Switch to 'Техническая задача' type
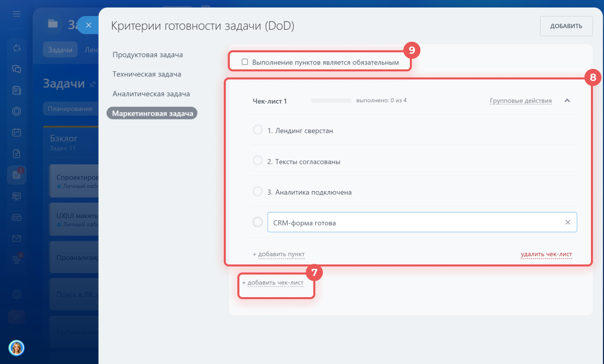The image size is (604, 364). 146,74
